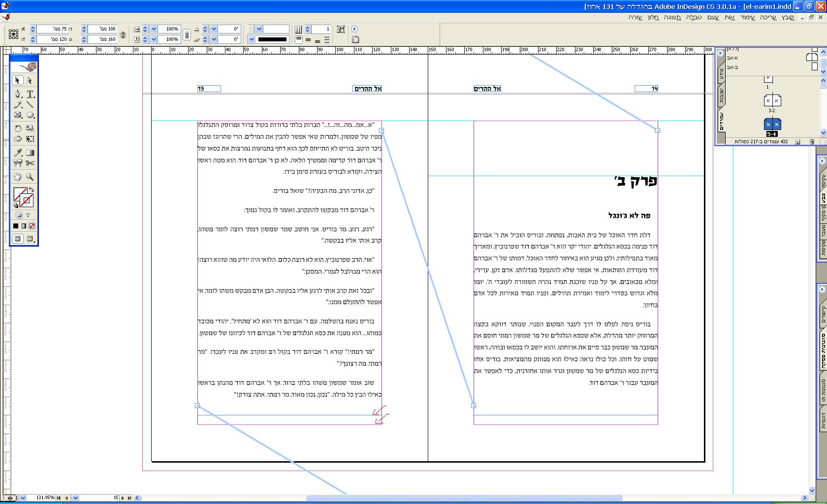Click the horizontal scrollbar thumb
This screenshot has width=827, height=504.
464,498
